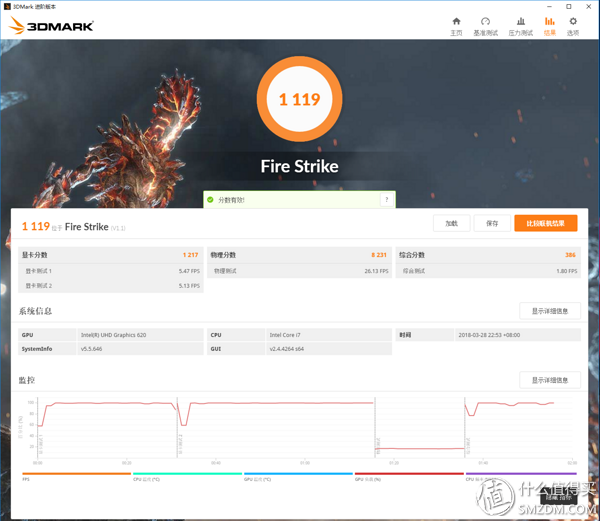The height and width of the screenshot is (521, 600).
Task: Click the hide markers button near the watermark
Action: click(558, 497)
